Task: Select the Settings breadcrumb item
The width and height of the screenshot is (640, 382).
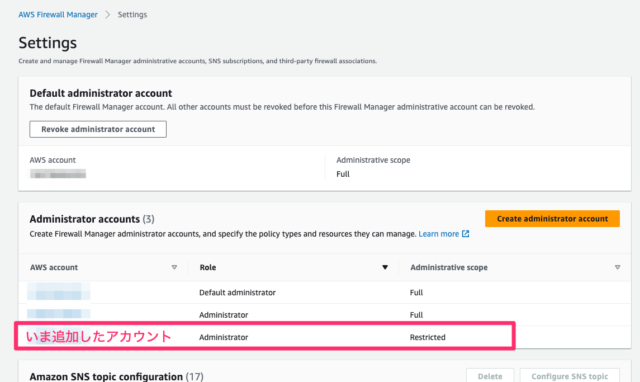Action: point(132,15)
